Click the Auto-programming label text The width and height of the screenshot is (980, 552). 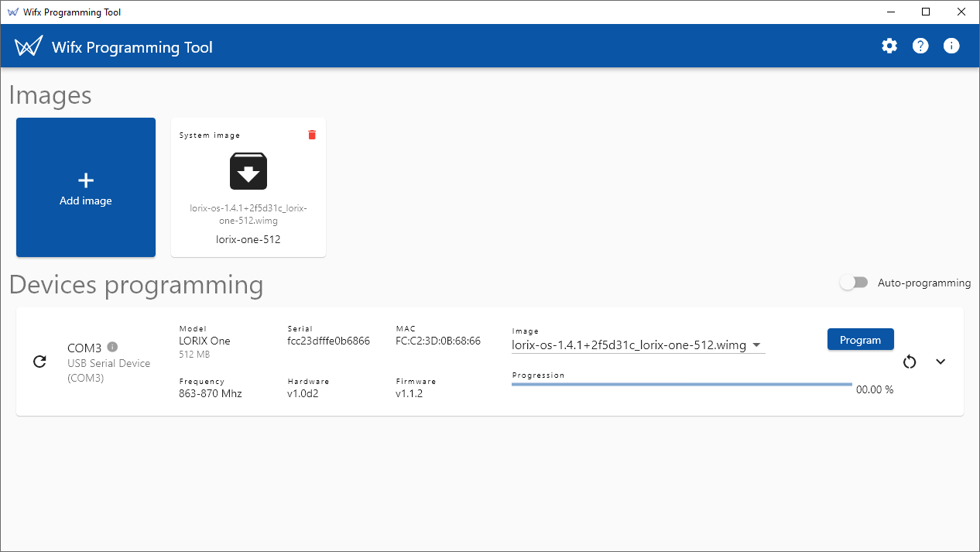(923, 283)
